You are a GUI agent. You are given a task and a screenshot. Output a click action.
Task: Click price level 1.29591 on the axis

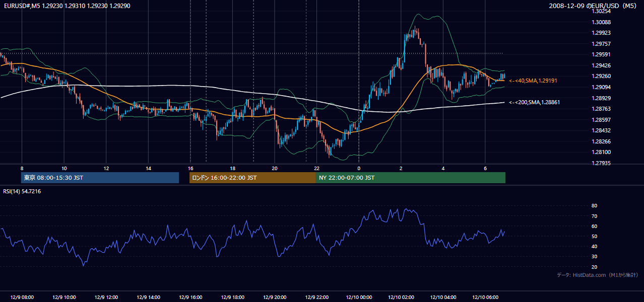601,54
